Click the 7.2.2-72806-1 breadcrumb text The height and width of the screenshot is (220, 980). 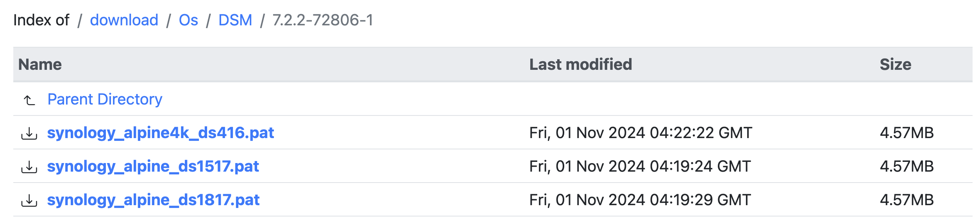coord(323,20)
